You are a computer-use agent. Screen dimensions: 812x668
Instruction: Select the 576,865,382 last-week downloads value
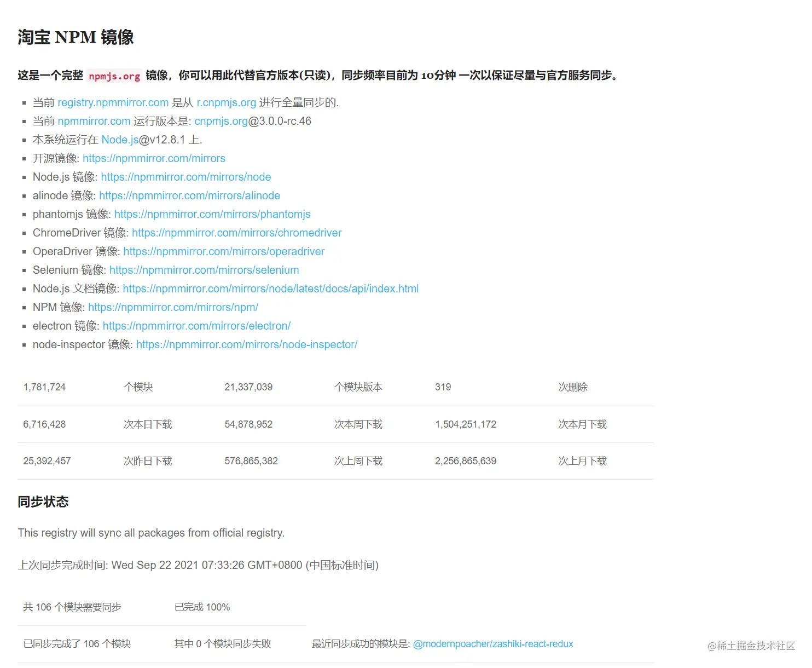251,461
